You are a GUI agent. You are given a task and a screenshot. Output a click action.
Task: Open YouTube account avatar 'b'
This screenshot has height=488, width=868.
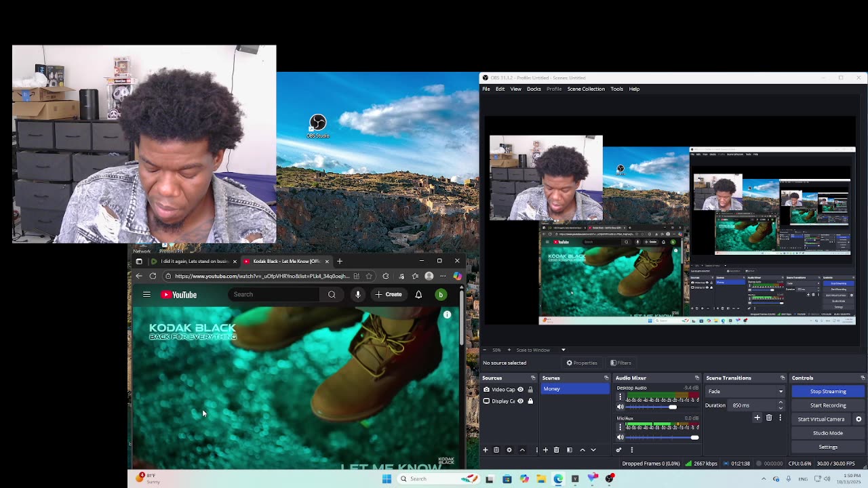pyautogui.click(x=441, y=295)
